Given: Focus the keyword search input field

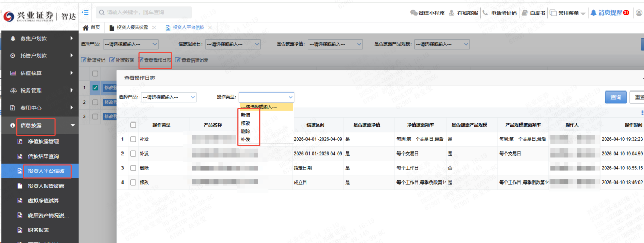Looking at the screenshot, I should [143, 12].
